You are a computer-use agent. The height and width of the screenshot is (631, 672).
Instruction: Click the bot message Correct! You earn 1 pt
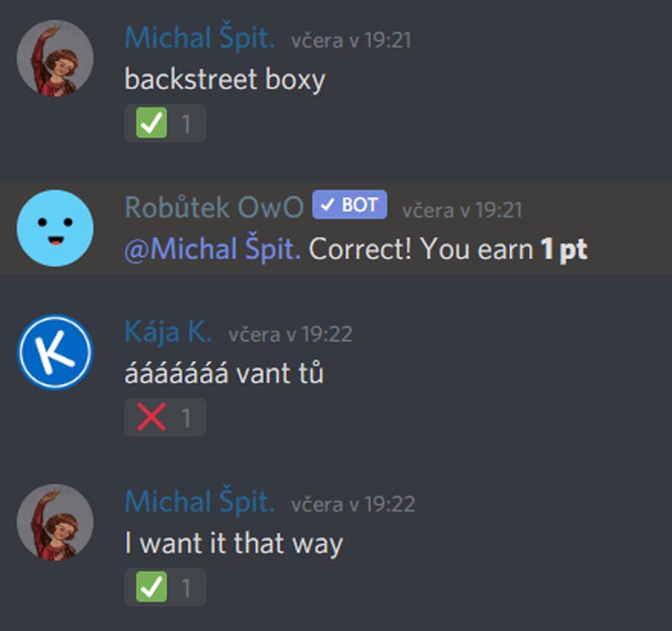click(448, 249)
